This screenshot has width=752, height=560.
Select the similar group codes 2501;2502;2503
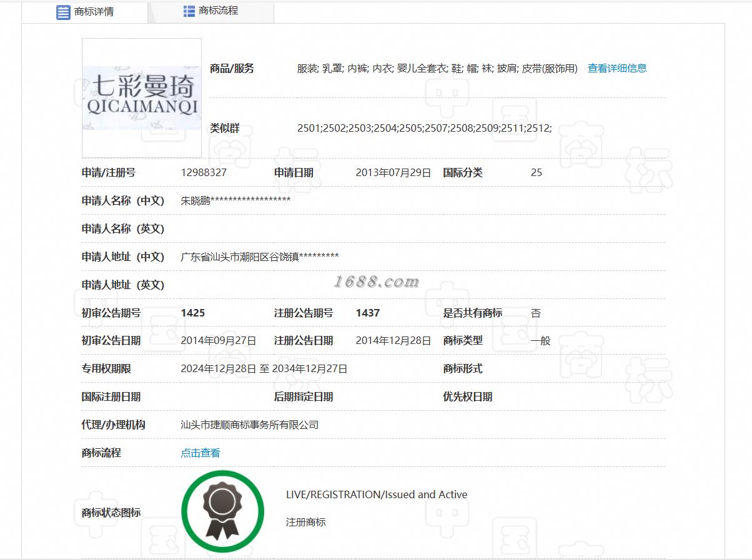[x=425, y=129]
